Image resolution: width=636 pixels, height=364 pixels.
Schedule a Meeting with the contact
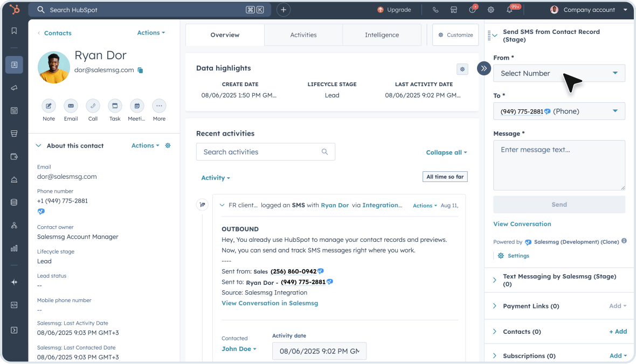pyautogui.click(x=137, y=106)
